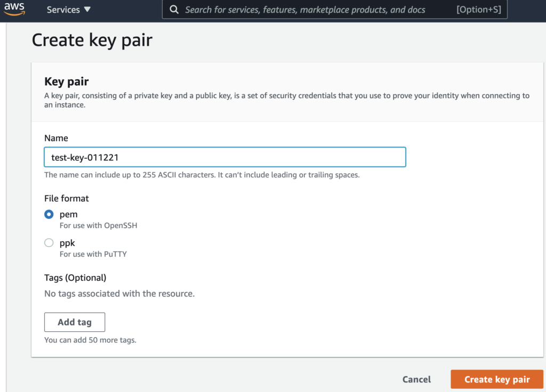
Task: Click For use with OpenSSH description
Action: 98,225
